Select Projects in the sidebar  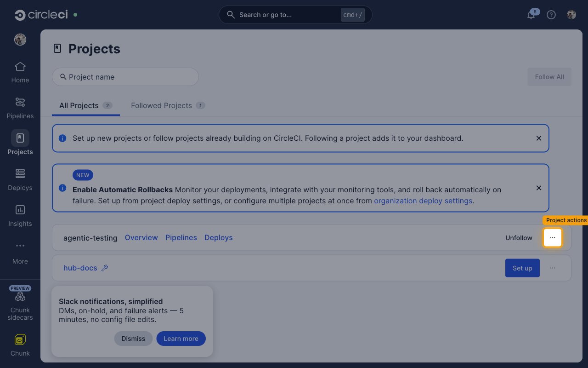(20, 142)
